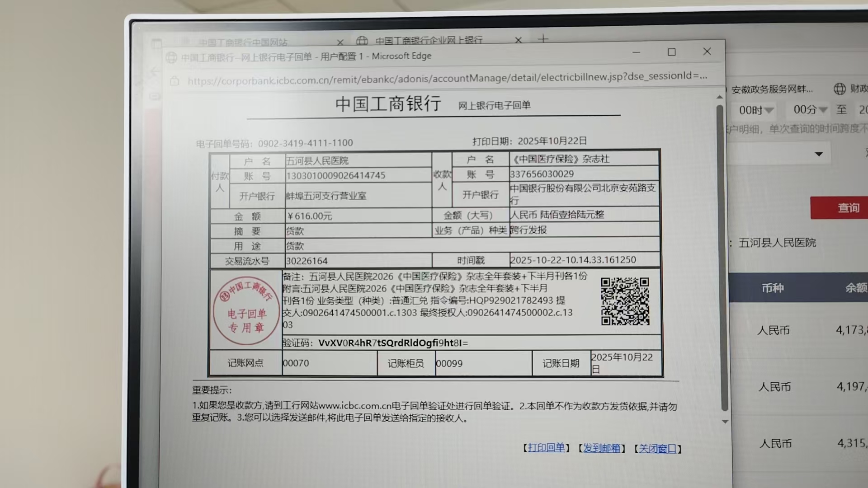Click the popup address bar URL

(x=447, y=78)
